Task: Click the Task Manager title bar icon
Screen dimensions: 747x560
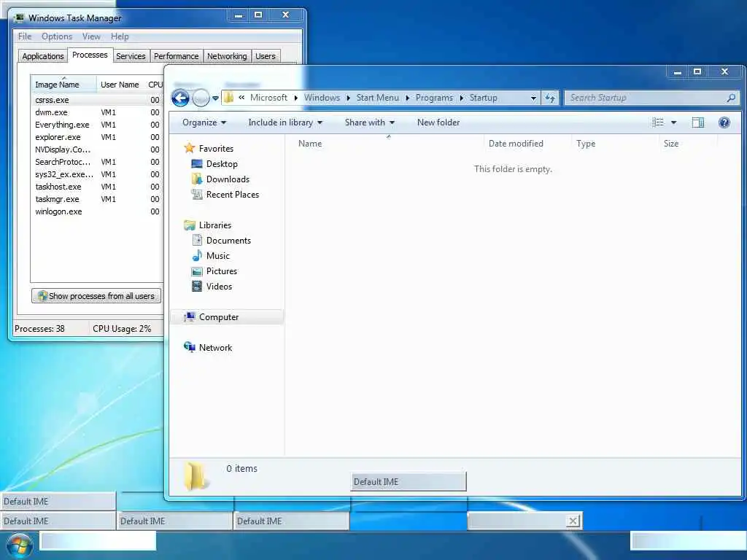Action: coord(19,18)
